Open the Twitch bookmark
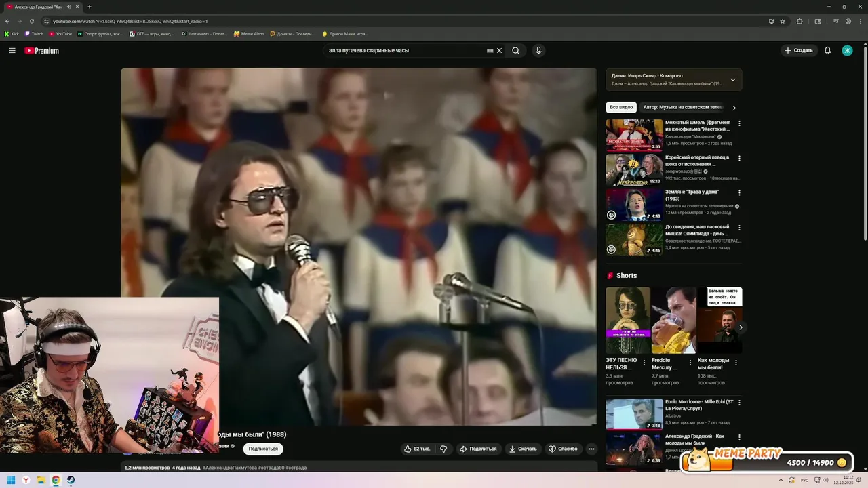 point(34,33)
